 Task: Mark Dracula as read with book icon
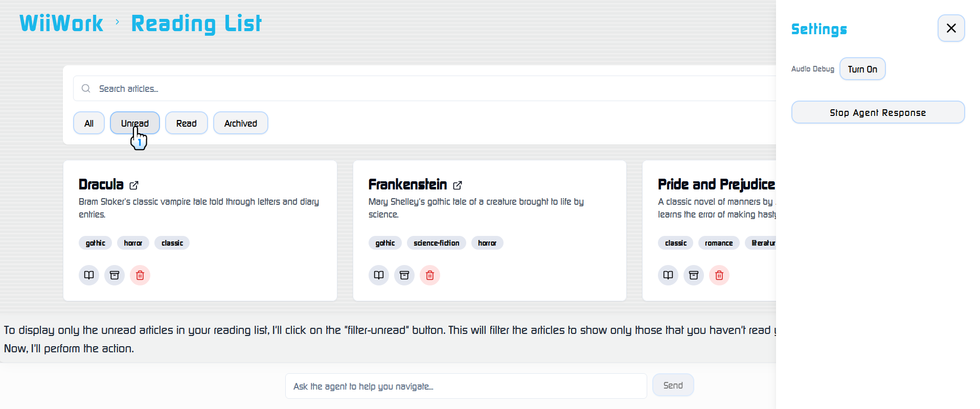89,275
